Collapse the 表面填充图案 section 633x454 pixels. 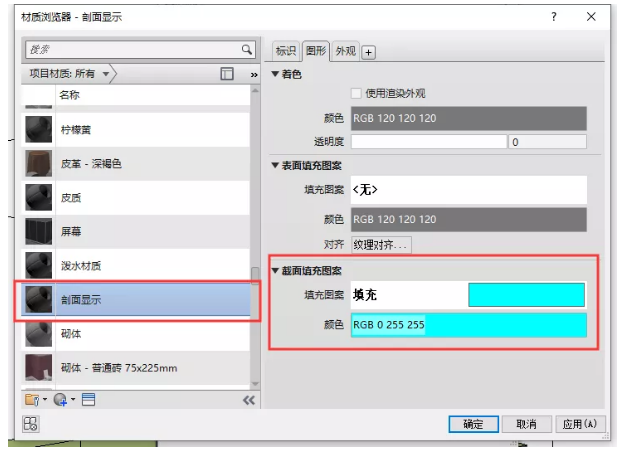(277, 165)
